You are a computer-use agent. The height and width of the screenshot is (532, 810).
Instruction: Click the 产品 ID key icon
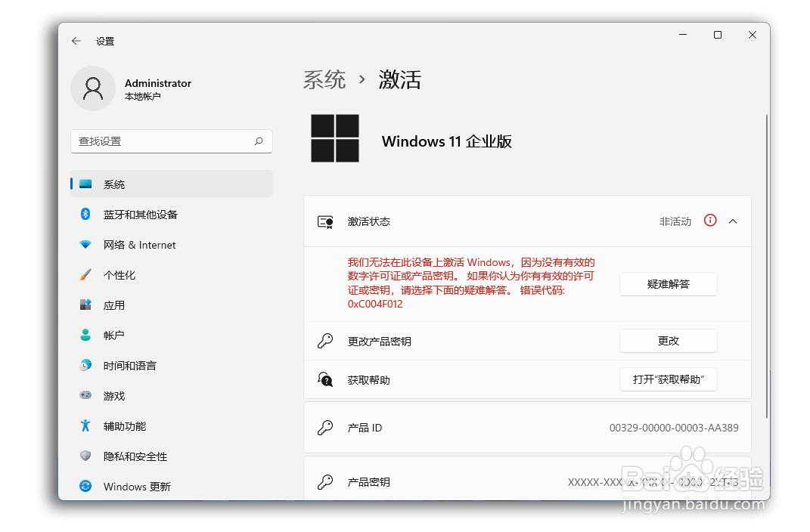click(x=325, y=428)
